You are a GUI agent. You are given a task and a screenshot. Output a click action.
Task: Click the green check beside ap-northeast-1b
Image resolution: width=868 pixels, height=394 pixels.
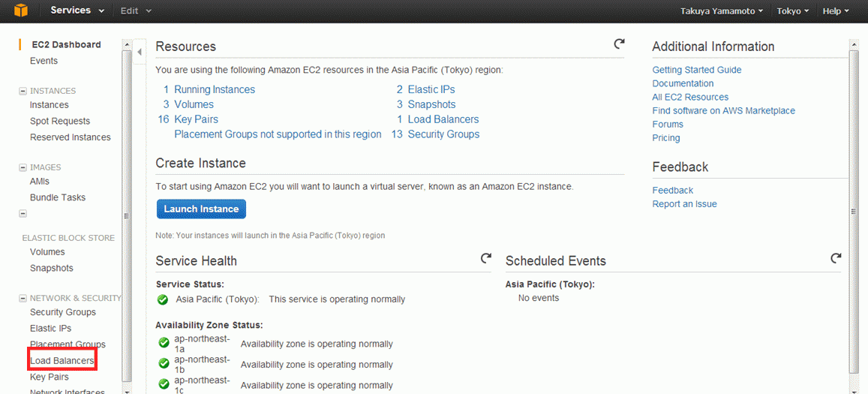pyautogui.click(x=164, y=363)
